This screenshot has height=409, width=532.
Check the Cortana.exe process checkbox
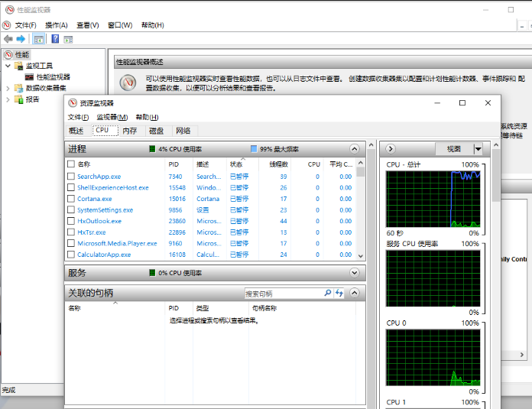[x=71, y=199]
